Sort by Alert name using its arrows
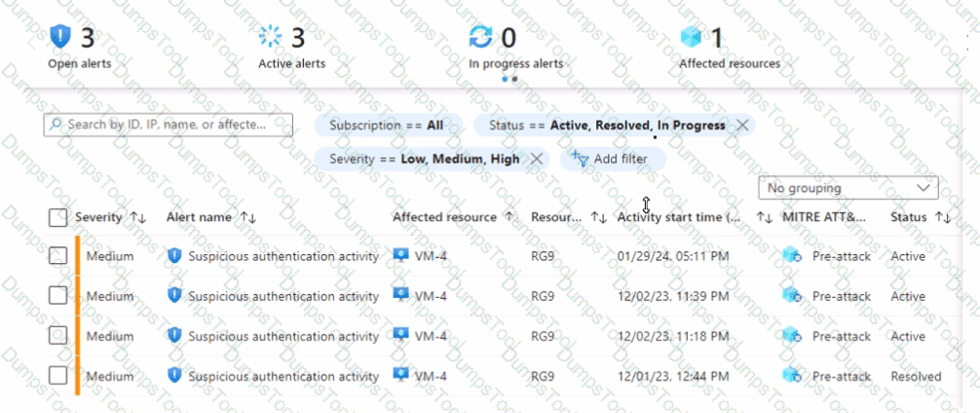 click(248, 217)
